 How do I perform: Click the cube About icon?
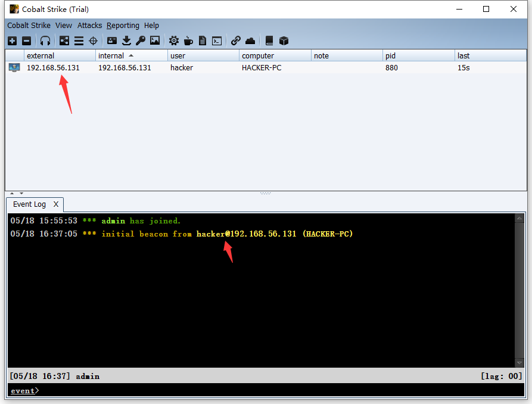(284, 41)
